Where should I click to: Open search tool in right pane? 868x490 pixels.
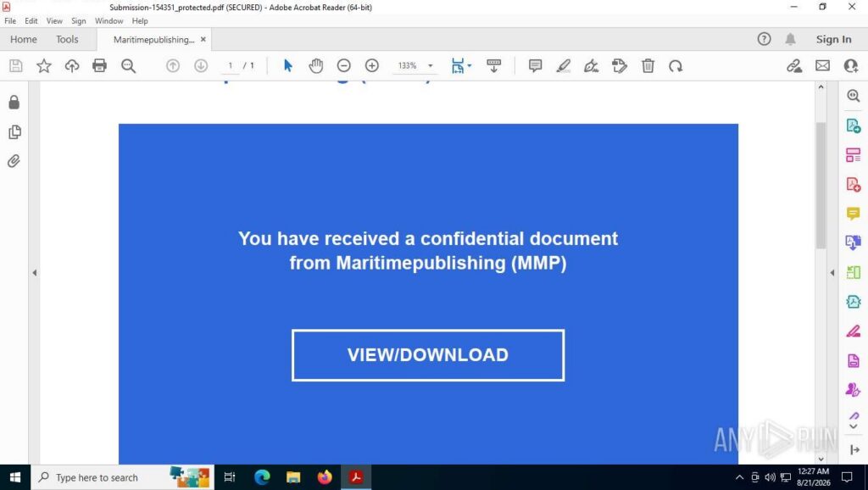click(x=853, y=95)
